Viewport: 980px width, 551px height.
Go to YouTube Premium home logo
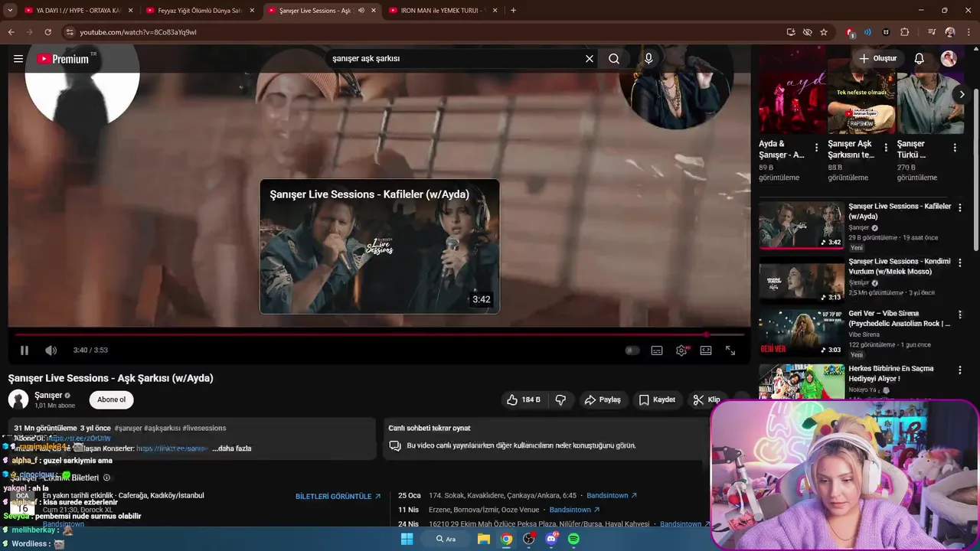coord(63,59)
